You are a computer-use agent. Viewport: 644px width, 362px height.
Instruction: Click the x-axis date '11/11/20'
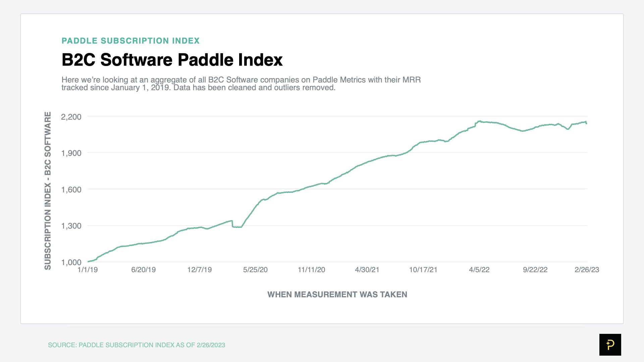[312, 270]
